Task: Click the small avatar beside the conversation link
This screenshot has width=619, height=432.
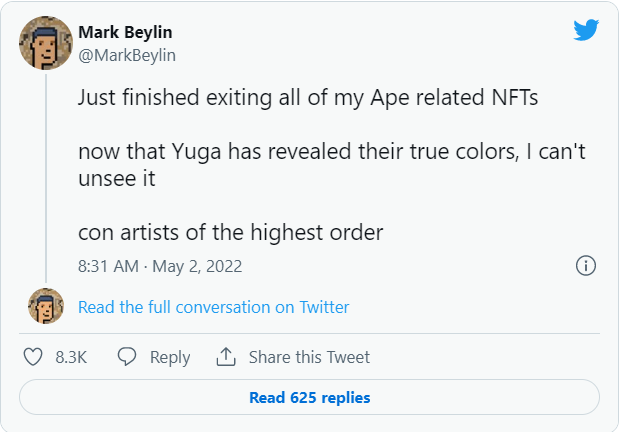Action: coord(46,306)
